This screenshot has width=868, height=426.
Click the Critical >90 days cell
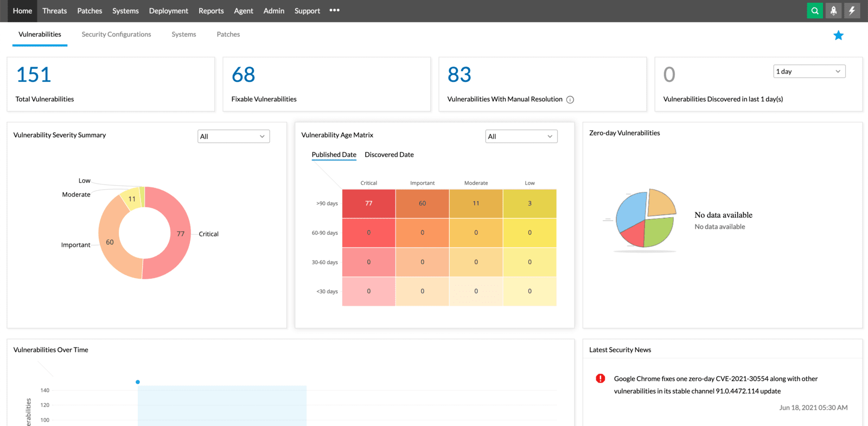coord(368,204)
